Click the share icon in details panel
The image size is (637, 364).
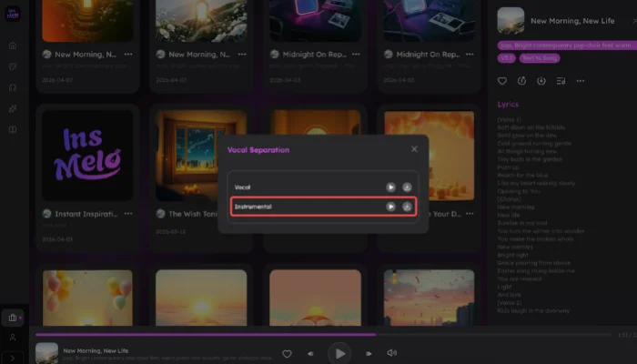[x=521, y=81]
